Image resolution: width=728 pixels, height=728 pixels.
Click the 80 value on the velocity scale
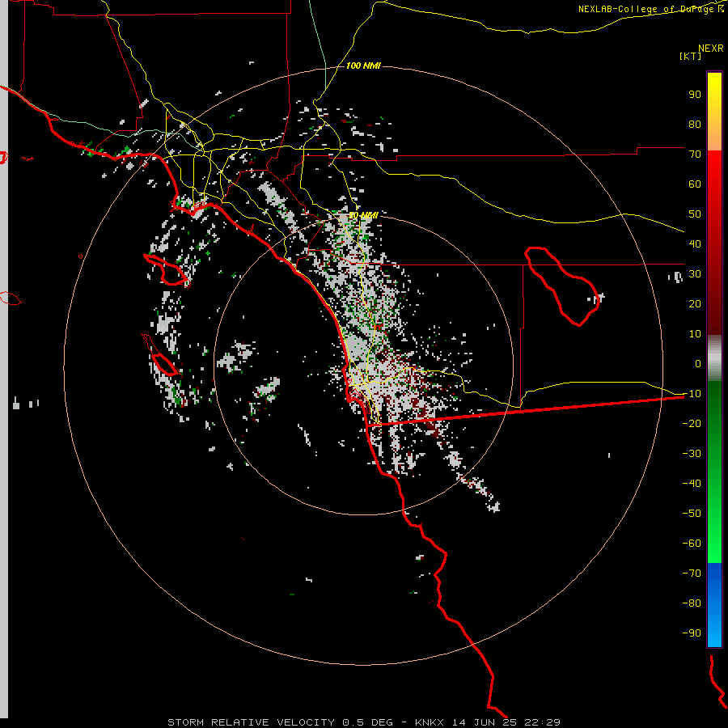pos(695,124)
